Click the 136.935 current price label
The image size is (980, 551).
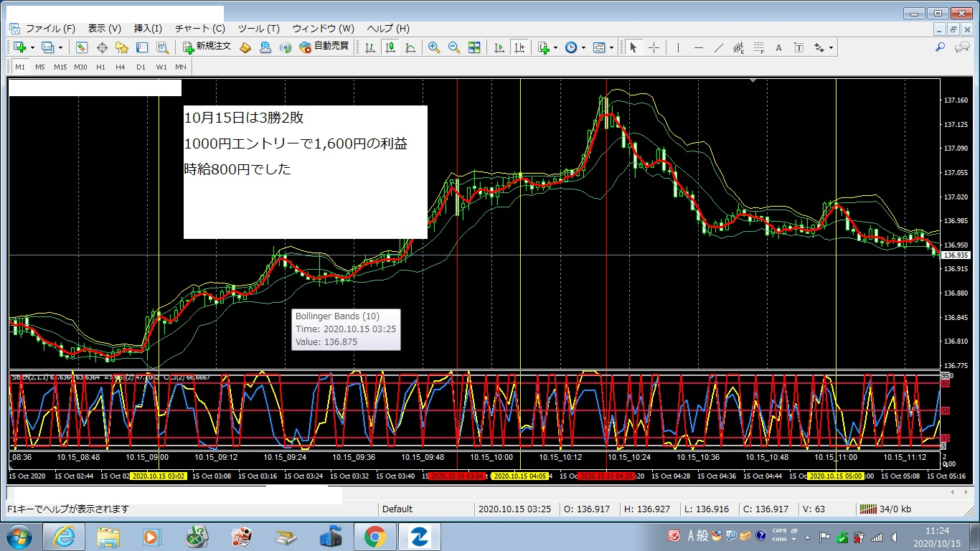(x=956, y=255)
